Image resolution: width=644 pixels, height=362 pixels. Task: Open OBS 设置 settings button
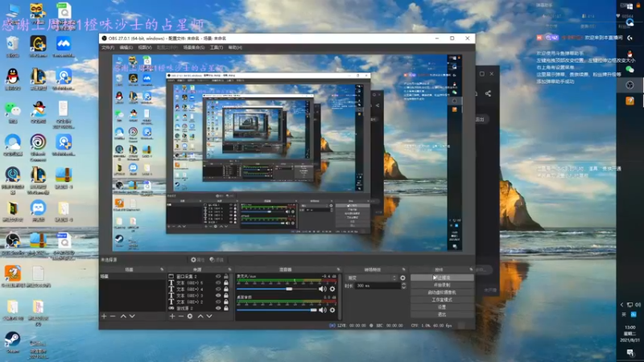pyautogui.click(x=441, y=307)
